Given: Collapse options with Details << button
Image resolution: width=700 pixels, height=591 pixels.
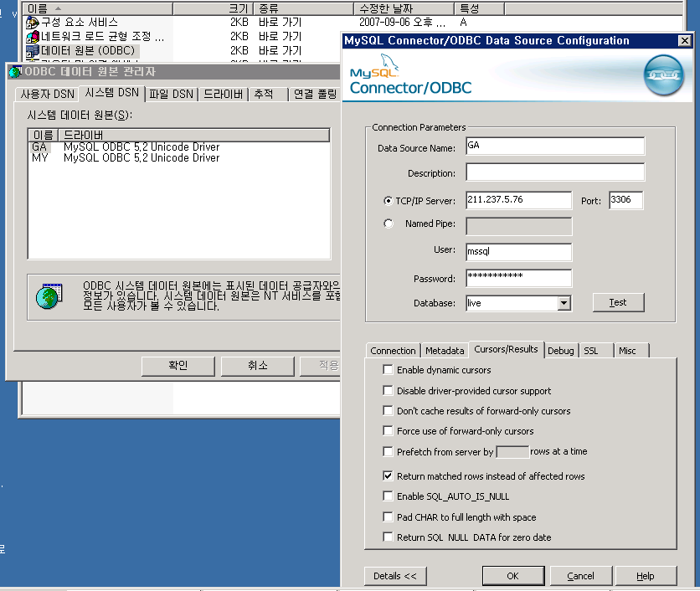Looking at the screenshot, I should click(x=395, y=576).
